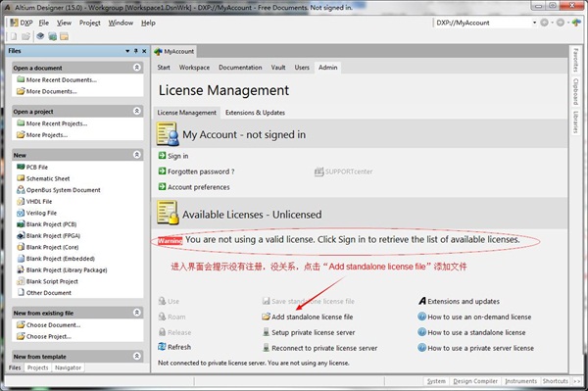
Task: Open the DXP://MyAccount address dropdown
Action: pyautogui.click(x=534, y=23)
